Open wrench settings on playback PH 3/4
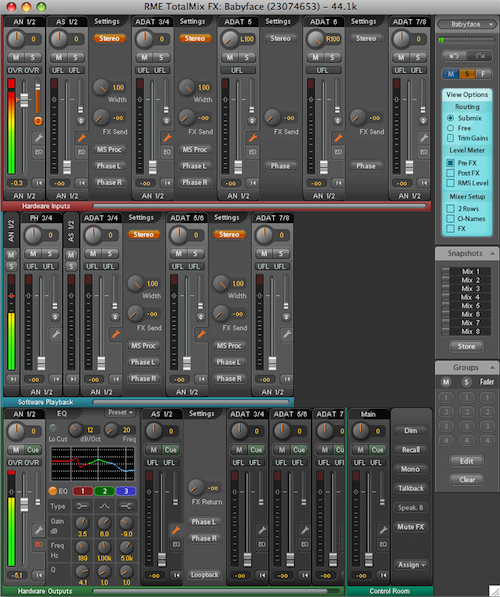This screenshot has width=500, height=597. 56,334
